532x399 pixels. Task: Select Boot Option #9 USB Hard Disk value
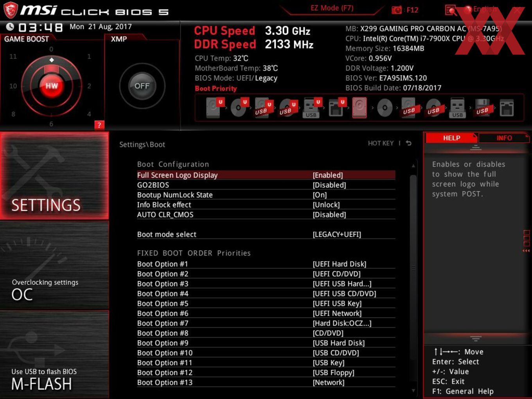coord(339,343)
